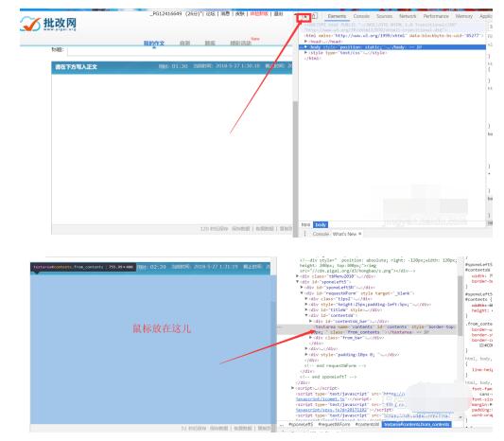Toggle the device toolbar icon
This screenshot has width=504, height=441.
pos(314,16)
